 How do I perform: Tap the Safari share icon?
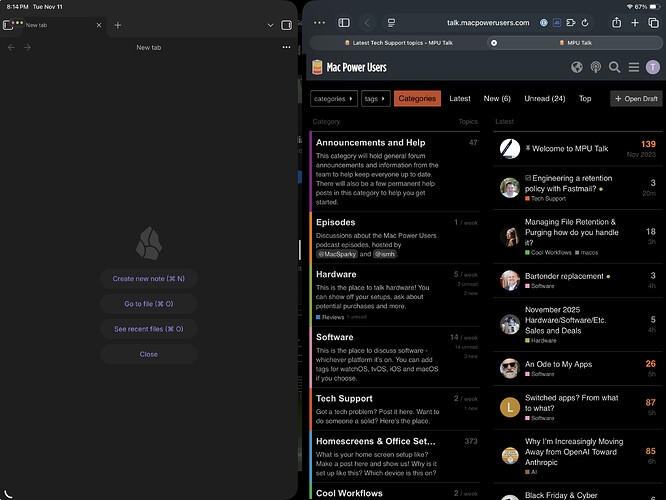coord(616,22)
